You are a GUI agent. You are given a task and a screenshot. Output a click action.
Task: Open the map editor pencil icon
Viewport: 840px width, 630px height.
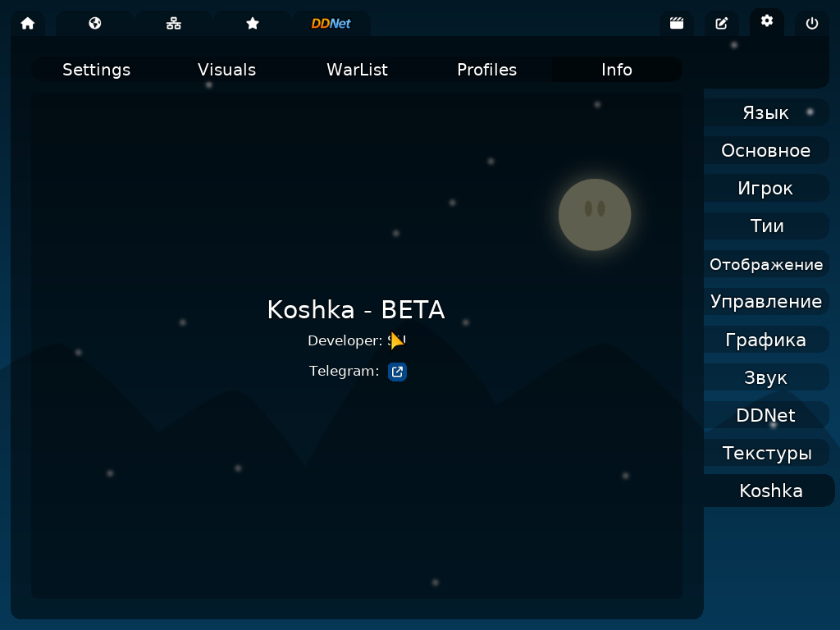click(722, 24)
